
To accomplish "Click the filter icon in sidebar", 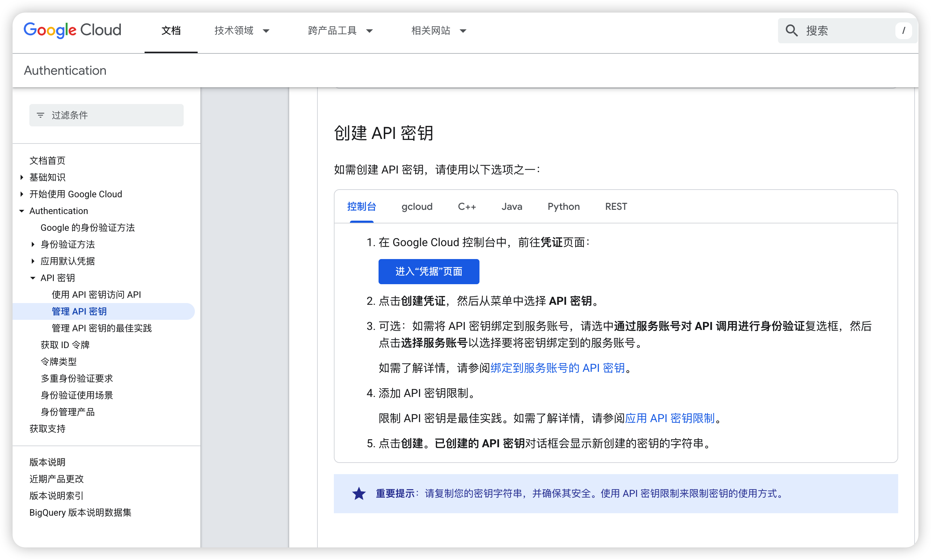I will pos(41,115).
